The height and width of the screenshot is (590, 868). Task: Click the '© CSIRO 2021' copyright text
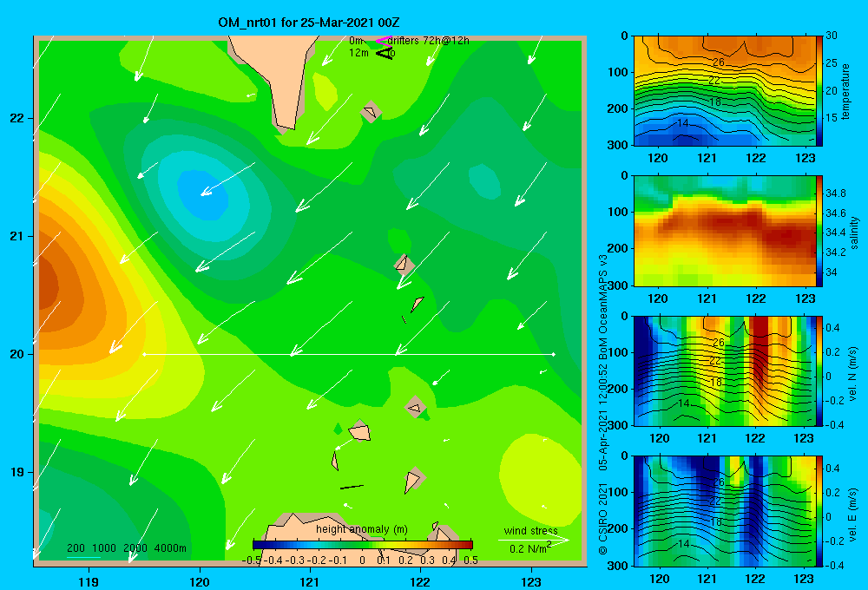(603, 518)
